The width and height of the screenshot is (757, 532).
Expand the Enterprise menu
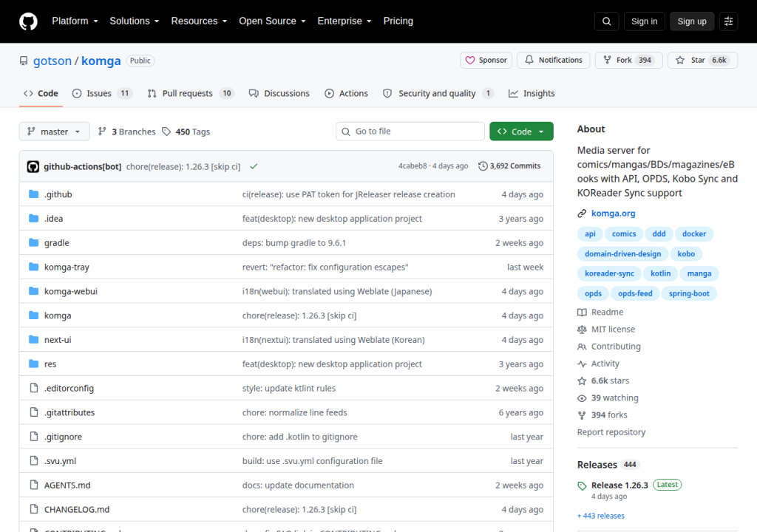[x=344, y=21]
